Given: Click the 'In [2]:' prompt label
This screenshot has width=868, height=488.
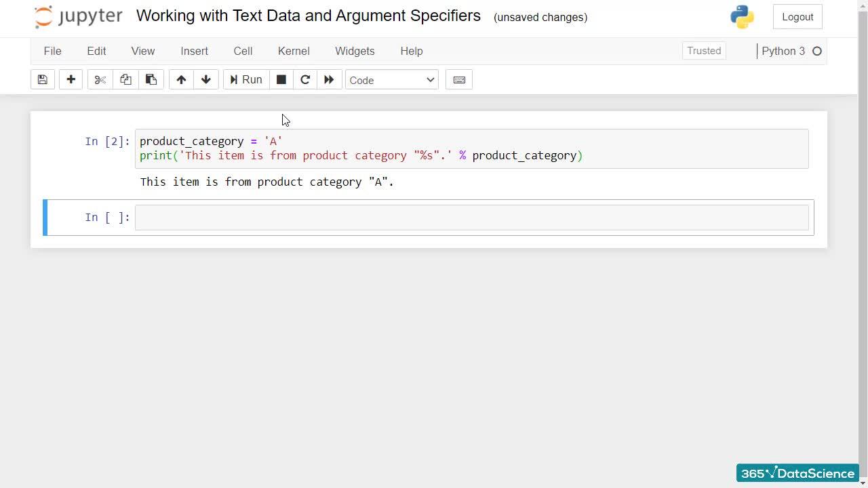Looking at the screenshot, I should pyautogui.click(x=107, y=141).
